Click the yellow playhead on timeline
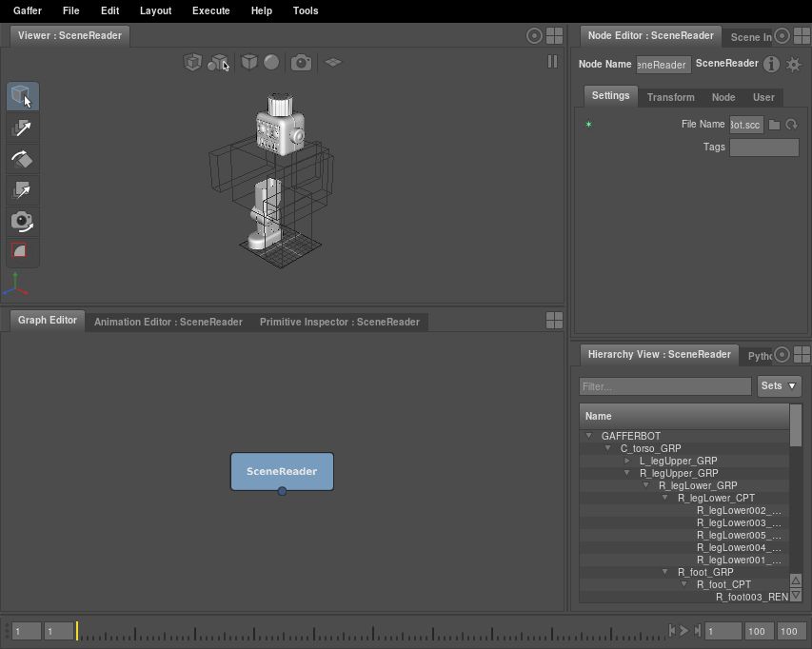 (77, 630)
